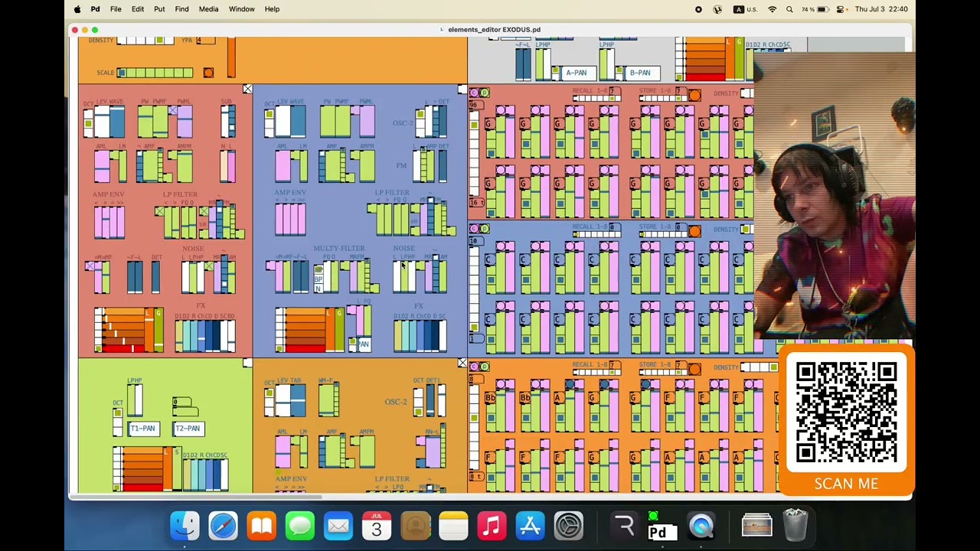The image size is (980, 551).
Task: Open the Media menu
Action: (208, 9)
